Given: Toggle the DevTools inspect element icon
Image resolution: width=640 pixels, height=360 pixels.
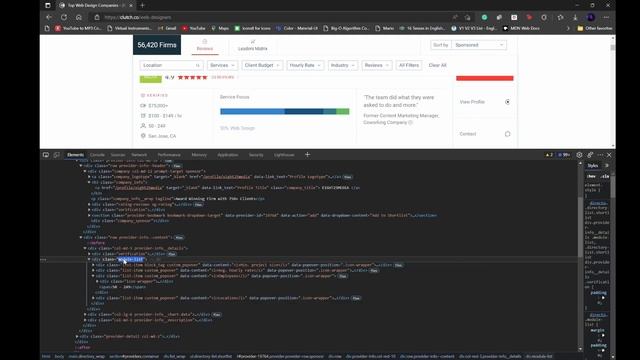Looking at the screenshot, I should point(46,155).
